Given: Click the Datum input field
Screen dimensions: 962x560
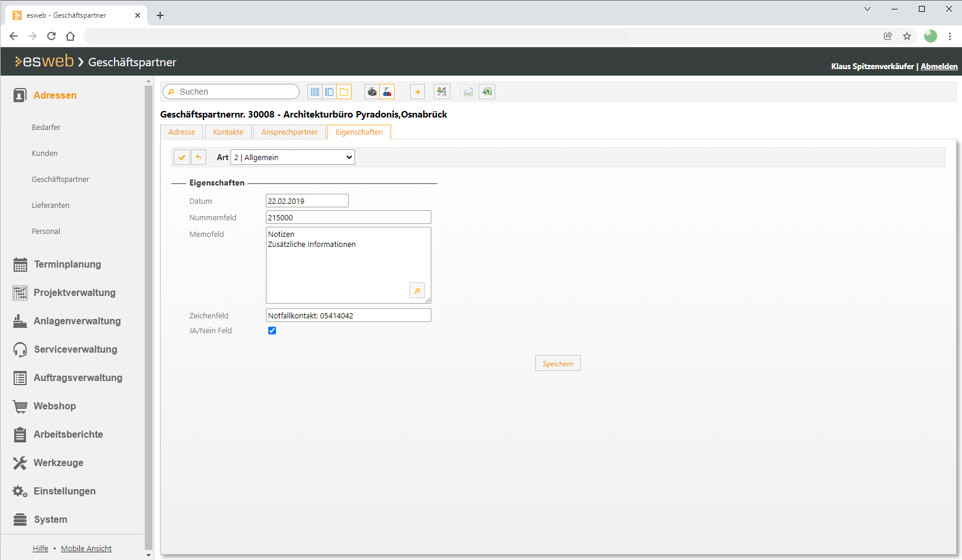Looking at the screenshot, I should tap(307, 201).
